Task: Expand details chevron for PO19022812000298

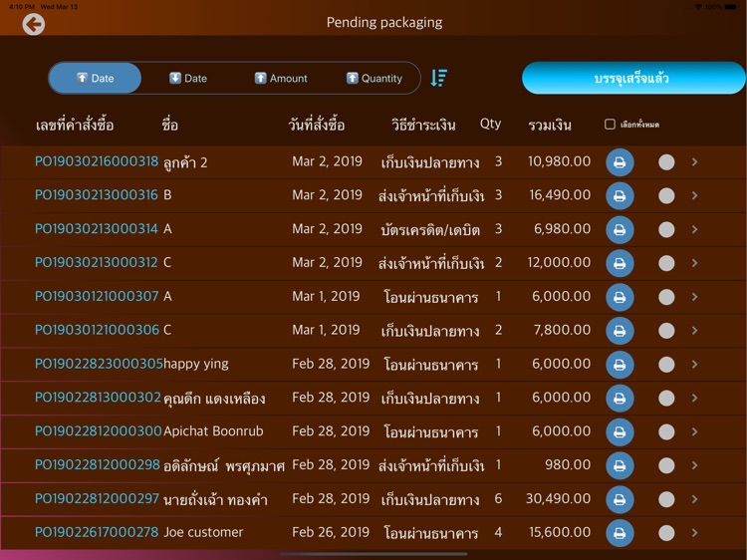Action: 694,464
